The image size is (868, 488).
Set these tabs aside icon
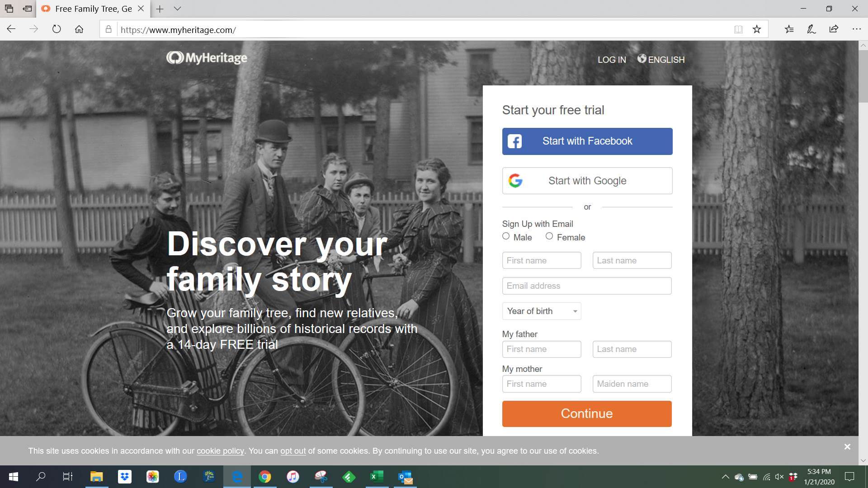pyautogui.click(x=28, y=9)
